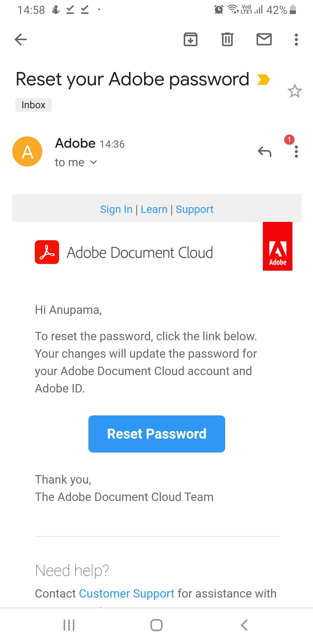
Task: Mark email as unread with the envelope icon
Action: pos(264,39)
